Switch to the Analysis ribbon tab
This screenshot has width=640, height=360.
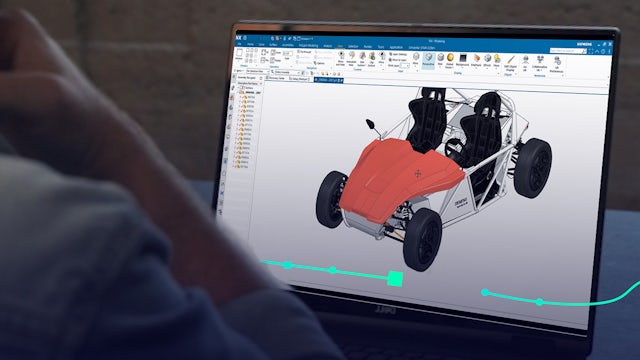click(328, 46)
